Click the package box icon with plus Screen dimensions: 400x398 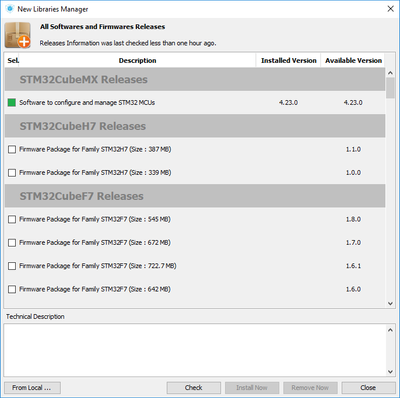[x=18, y=35]
